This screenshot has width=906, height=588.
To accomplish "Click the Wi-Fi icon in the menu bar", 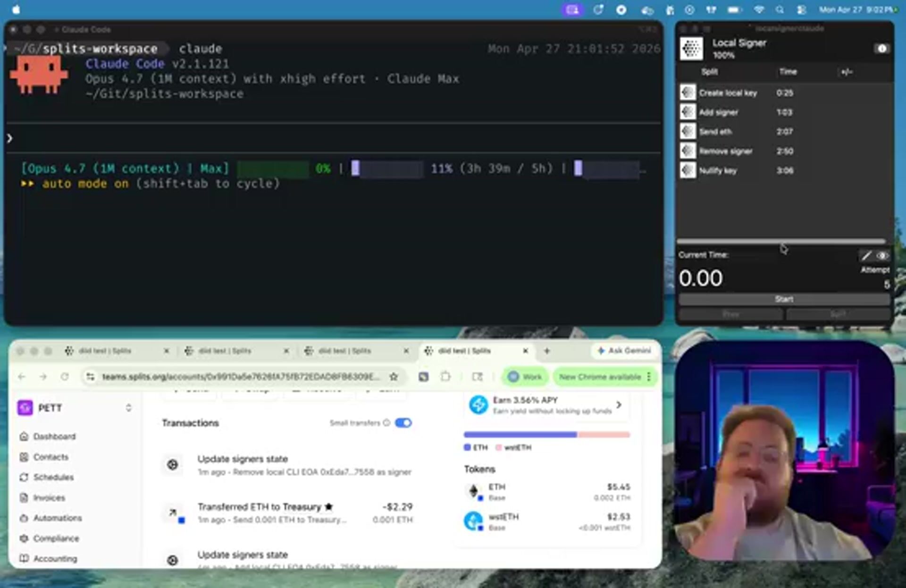I will [x=759, y=10].
